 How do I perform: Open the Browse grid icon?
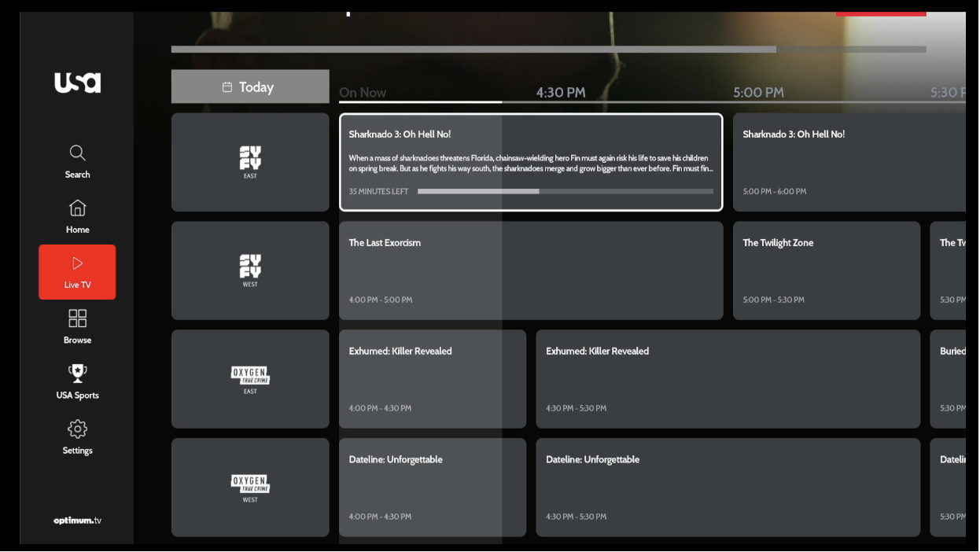pos(77,318)
